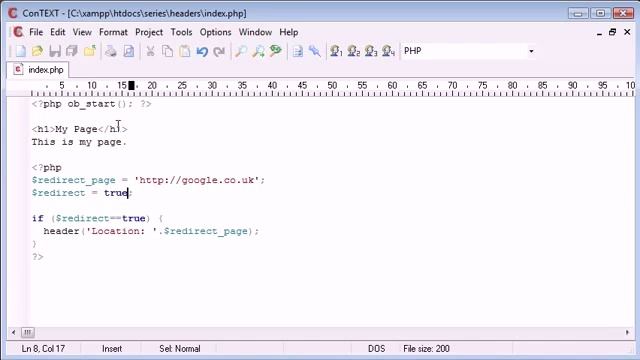
Task: Toggle word wrap toolbar icon
Action: [x=298, y=51]
